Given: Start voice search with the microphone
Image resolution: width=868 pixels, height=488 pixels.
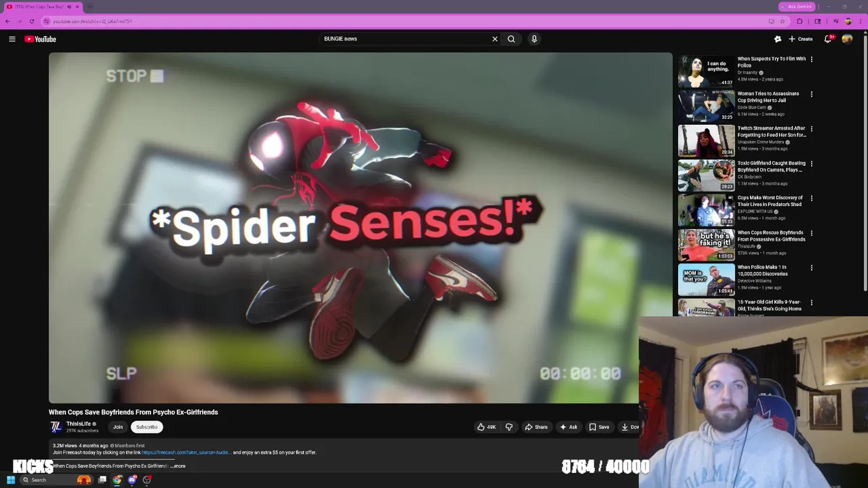Looking at the screenshot, I should pyautogui.click(x=534, y=39).
